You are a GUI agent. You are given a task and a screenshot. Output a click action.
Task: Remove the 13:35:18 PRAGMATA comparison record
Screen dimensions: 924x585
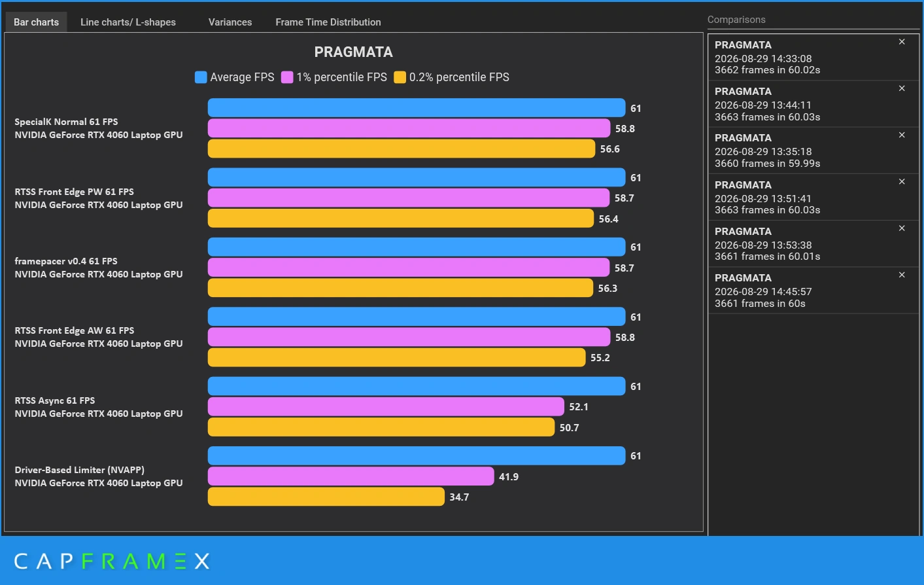click(x=902, y=135)
